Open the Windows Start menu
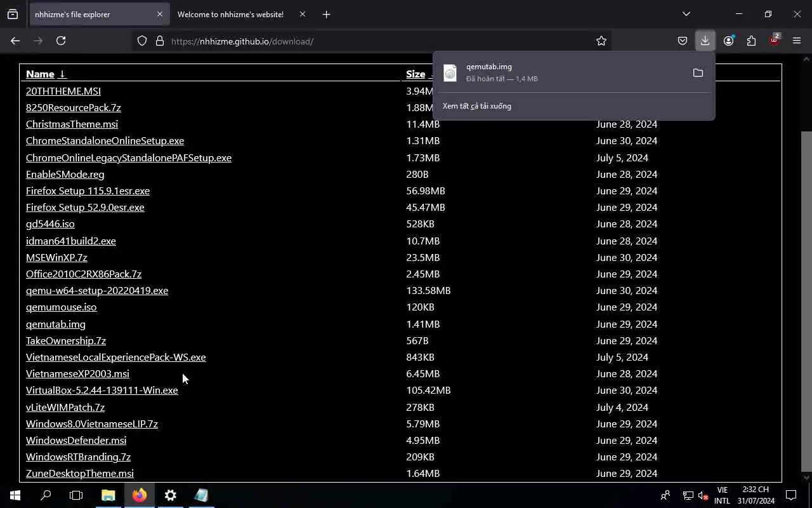The height and width of the screenshot is (508, 812). pos(15,495)
